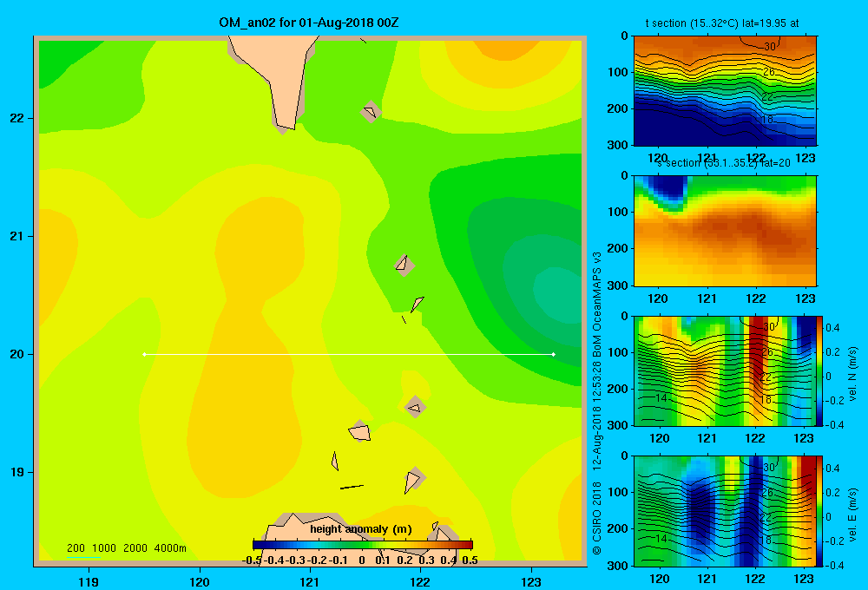This screenshot has width=868, height=590.
Task: Open the temperature section panel thumbnail
Action: (725, 90)
